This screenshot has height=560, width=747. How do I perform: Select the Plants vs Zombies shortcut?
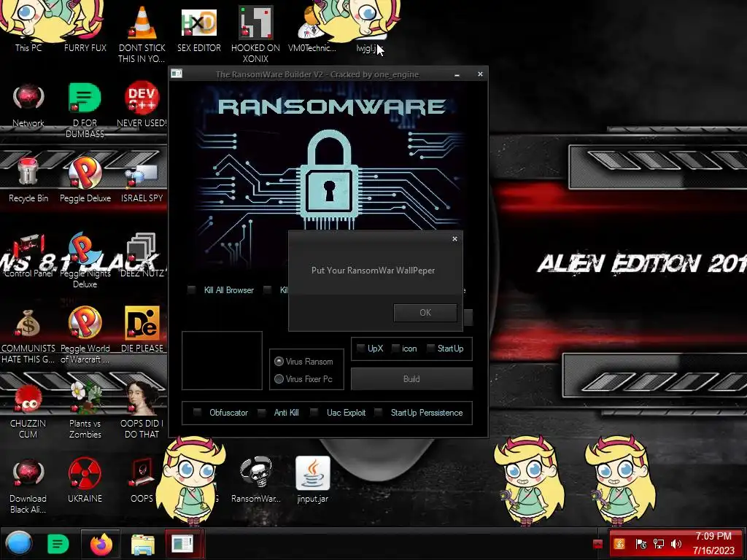[x=85, y=410]
